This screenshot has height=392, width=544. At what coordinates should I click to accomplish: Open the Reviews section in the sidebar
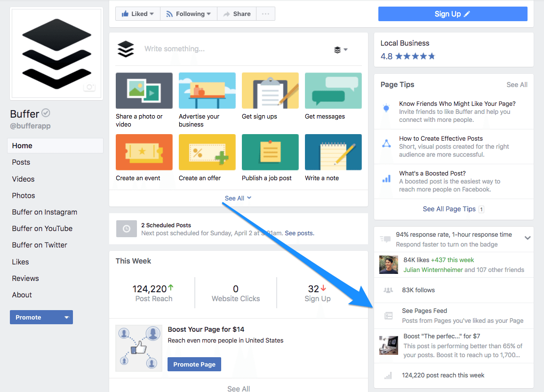tap(25, 278)
